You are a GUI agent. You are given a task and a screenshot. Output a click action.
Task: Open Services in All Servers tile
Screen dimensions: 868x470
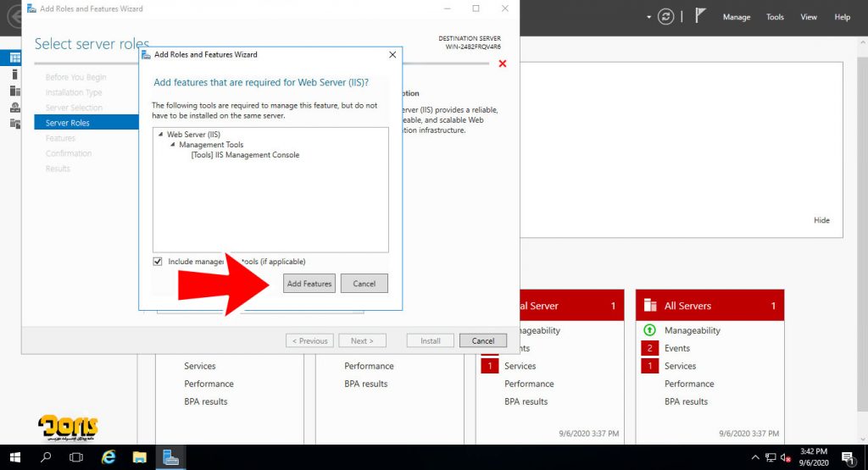680,366
